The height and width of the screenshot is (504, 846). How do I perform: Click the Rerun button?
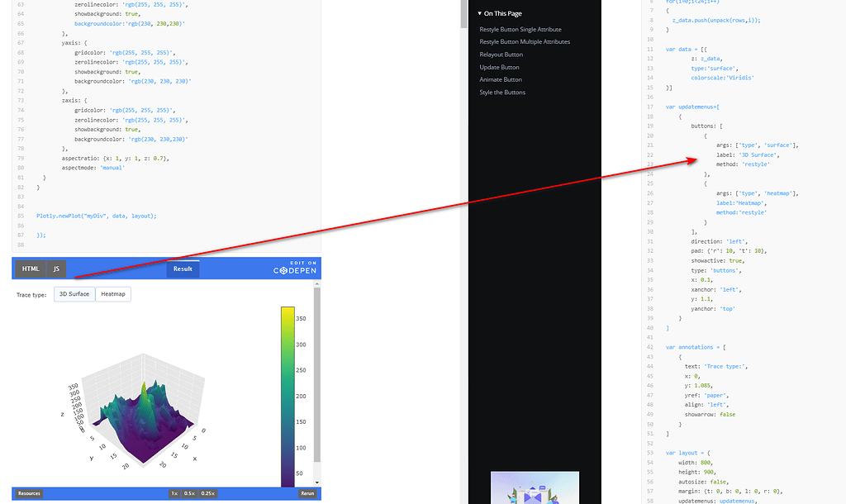pyautogui.click(x=306, y=492)
